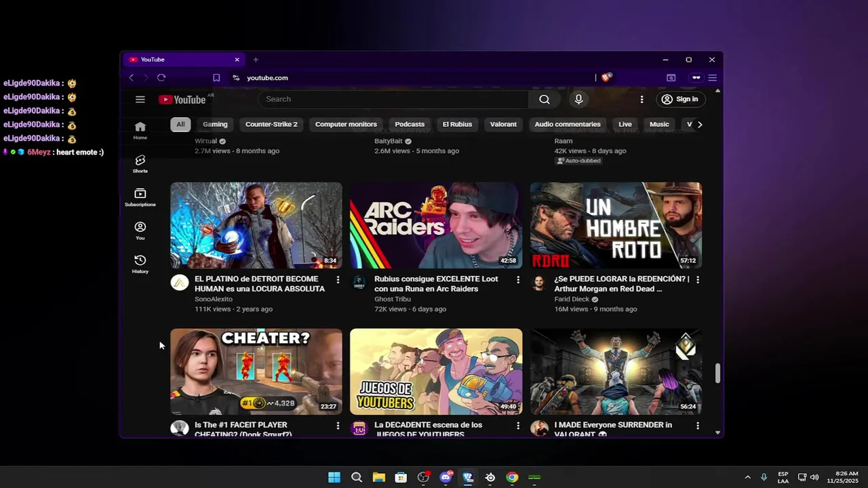Open options for Valorant SURRENDER video
The image size is (868, 488).
tap(698, 426)
